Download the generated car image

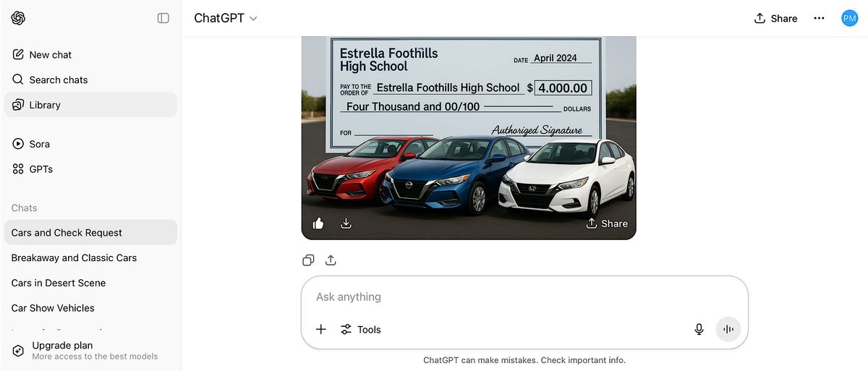[346, 223]
